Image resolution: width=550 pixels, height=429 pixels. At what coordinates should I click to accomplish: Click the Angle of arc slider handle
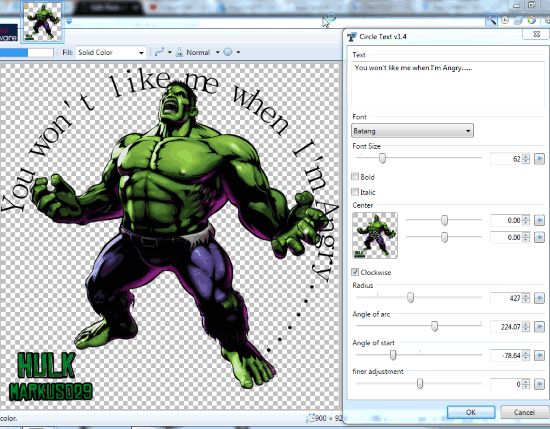click(434, 326)
